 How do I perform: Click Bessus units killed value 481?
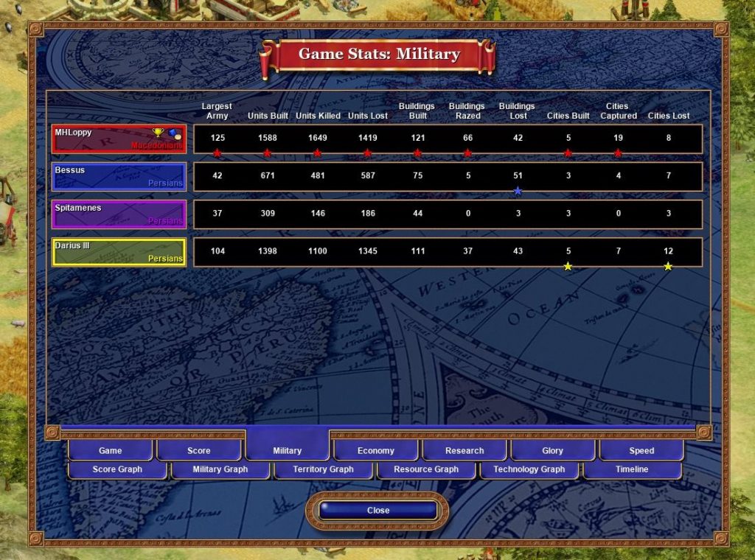317,175
